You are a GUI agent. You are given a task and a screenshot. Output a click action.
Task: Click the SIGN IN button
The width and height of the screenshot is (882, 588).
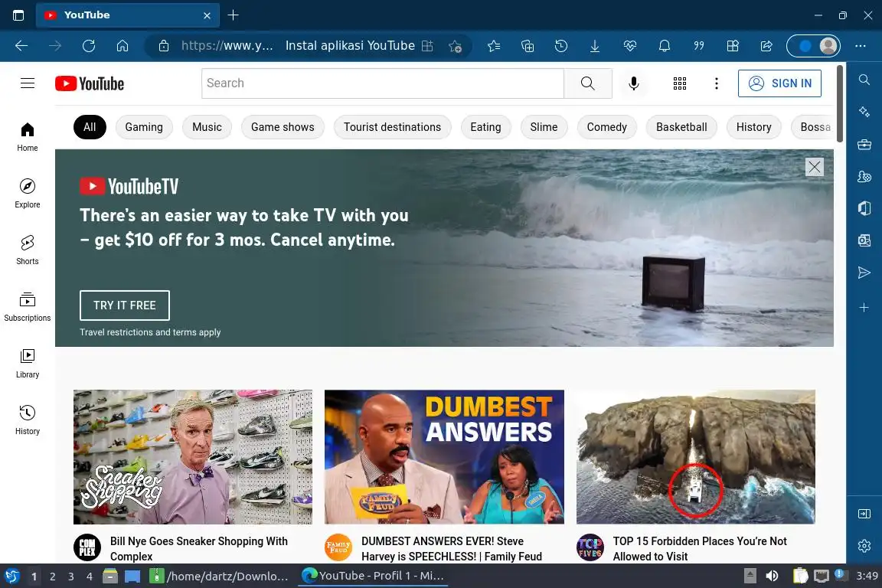[779, 83]
